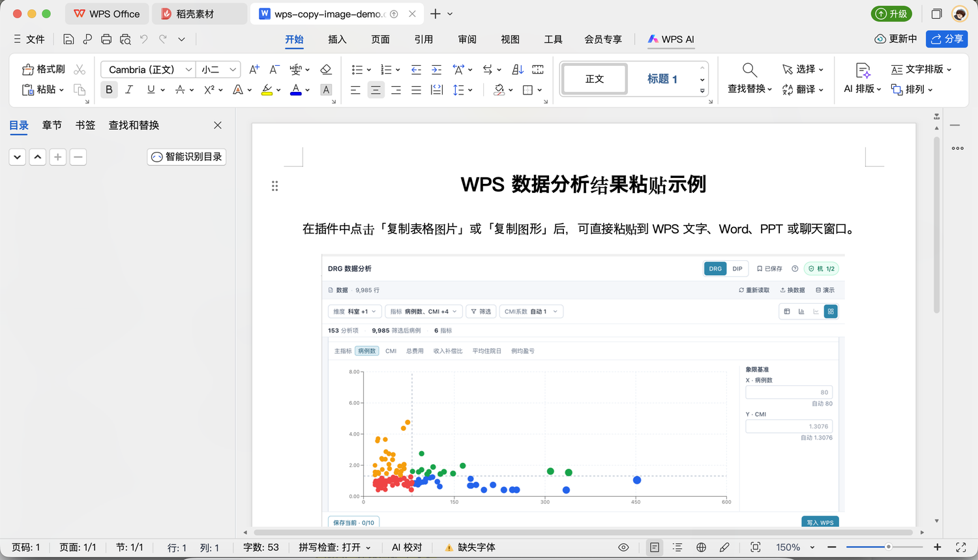Switch to outline view

tap(677, 547)
